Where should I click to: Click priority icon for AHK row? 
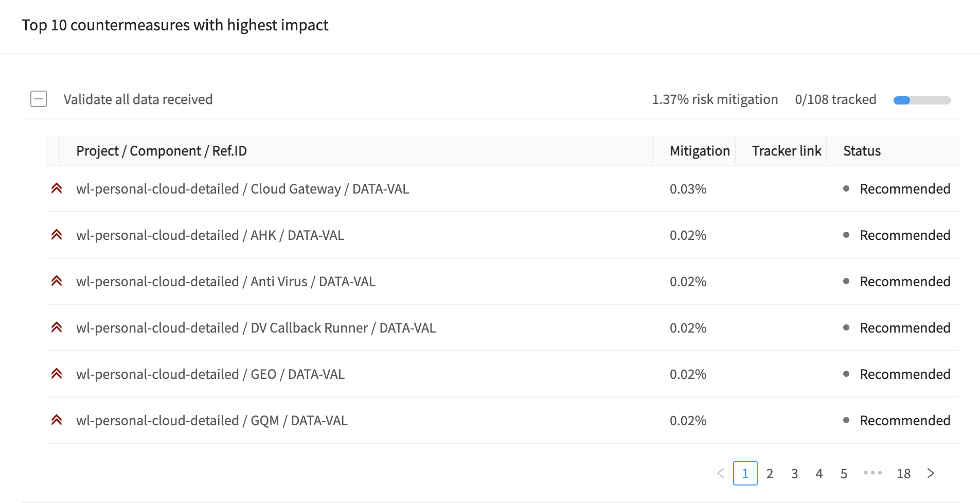[x=57, y=235]
